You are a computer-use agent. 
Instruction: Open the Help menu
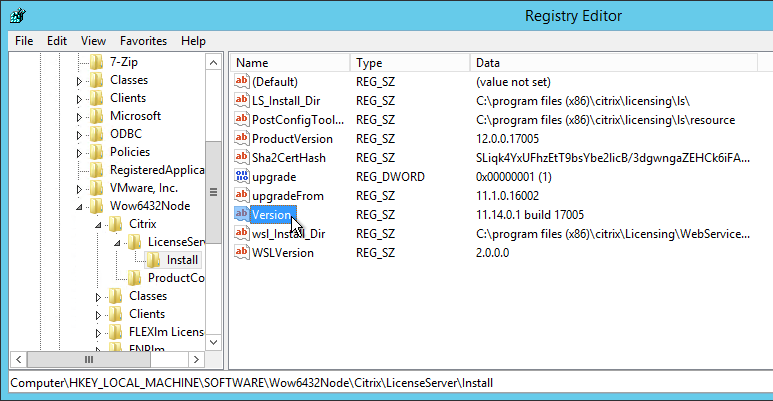tap(193, 41)
